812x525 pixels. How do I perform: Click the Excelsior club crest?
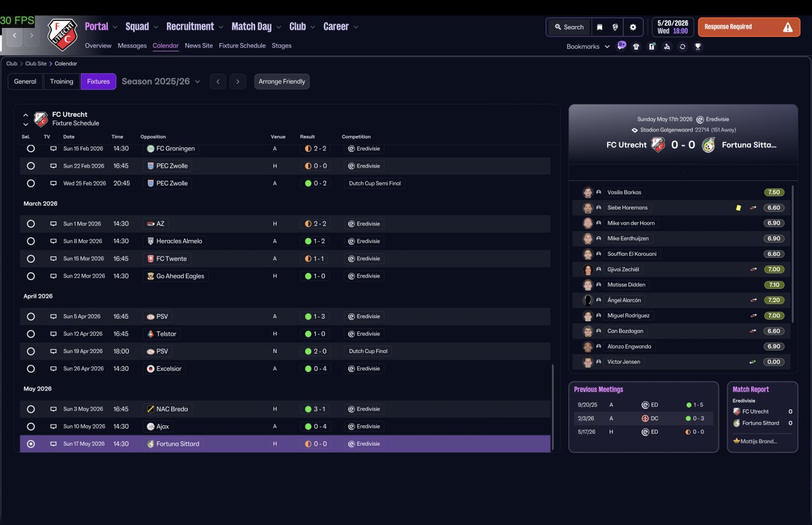150,369
